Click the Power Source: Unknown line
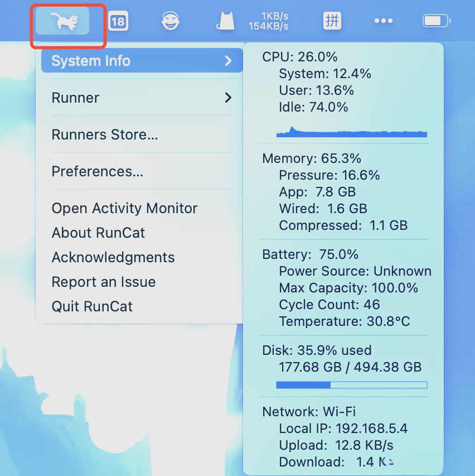Image resolution: width=475 pixels, height=476 pixels. click(355, 271)
